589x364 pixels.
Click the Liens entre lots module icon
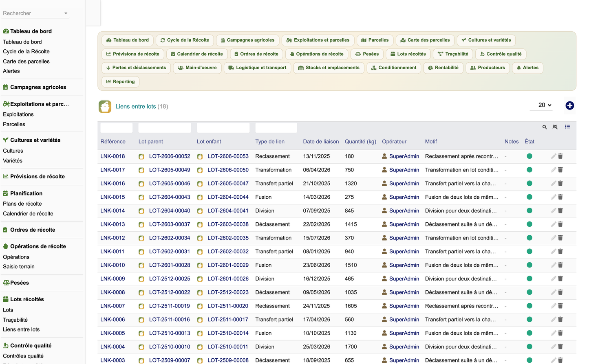click(105, 106)
